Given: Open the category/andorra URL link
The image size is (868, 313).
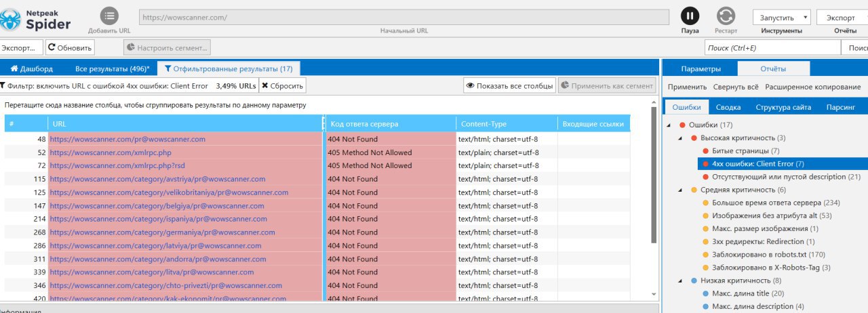Looking at the screenshot, I should pos(158,259).
